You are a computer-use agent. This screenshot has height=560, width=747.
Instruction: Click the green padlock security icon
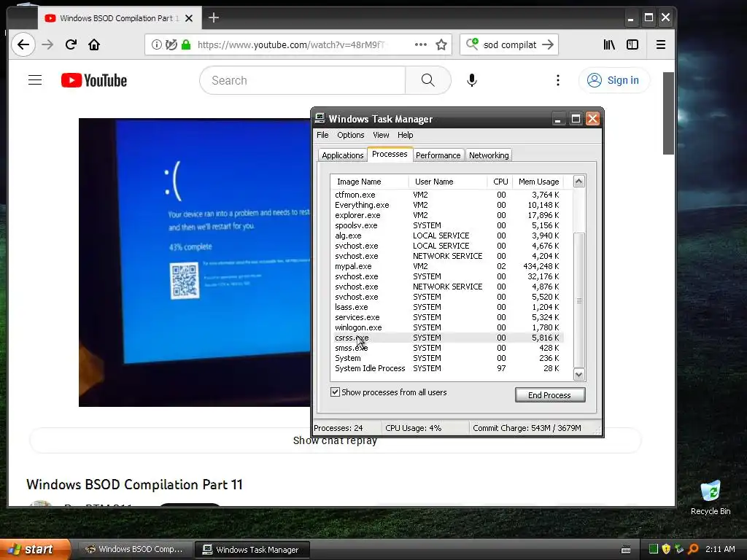[x=186, y=44]
